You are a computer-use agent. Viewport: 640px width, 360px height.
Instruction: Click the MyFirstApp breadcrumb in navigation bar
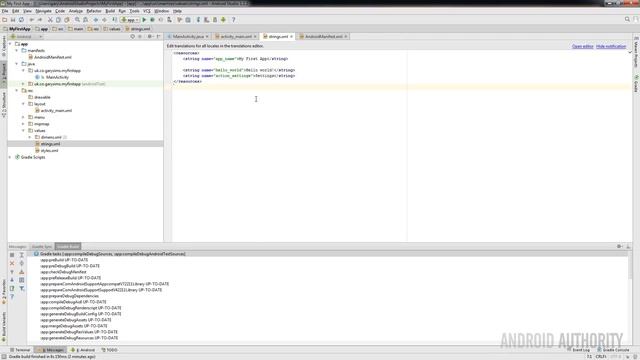click(17, 29)
